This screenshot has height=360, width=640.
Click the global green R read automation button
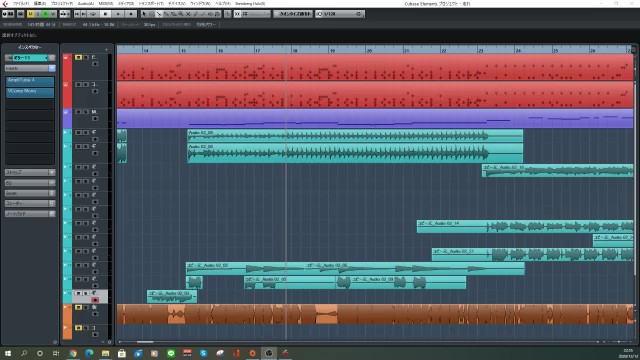45,14
